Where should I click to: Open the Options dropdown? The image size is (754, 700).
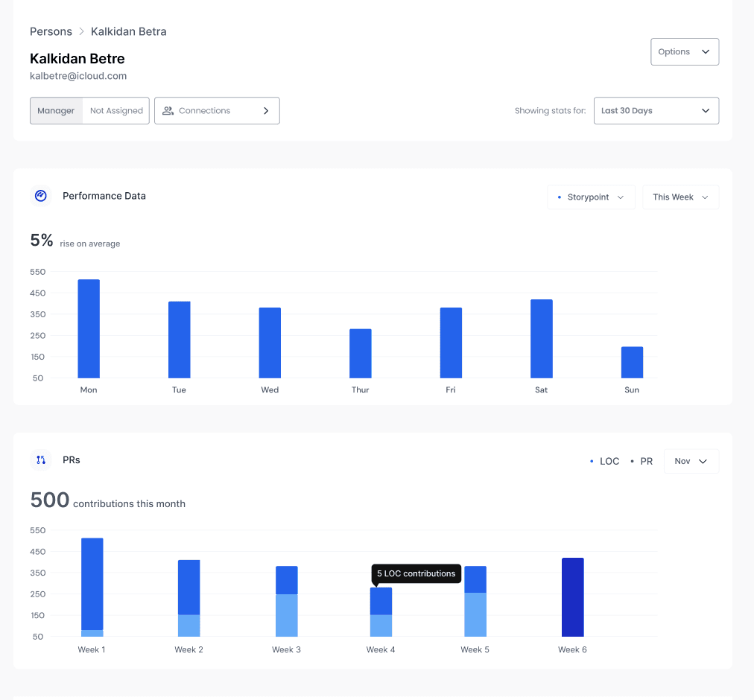(685, 52)
